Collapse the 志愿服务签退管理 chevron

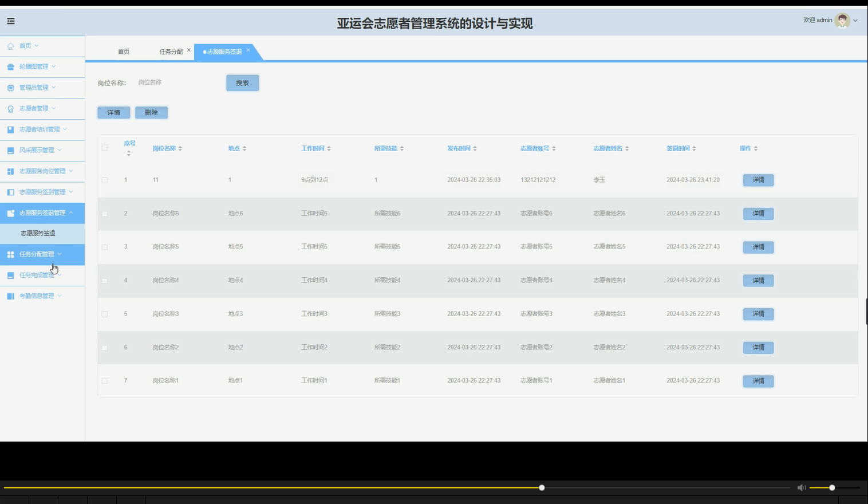click(x=71, y=212)
